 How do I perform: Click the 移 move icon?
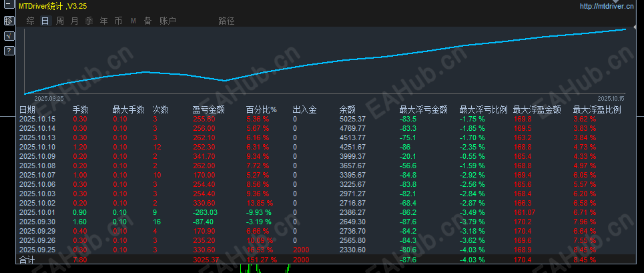coord(9,21)
